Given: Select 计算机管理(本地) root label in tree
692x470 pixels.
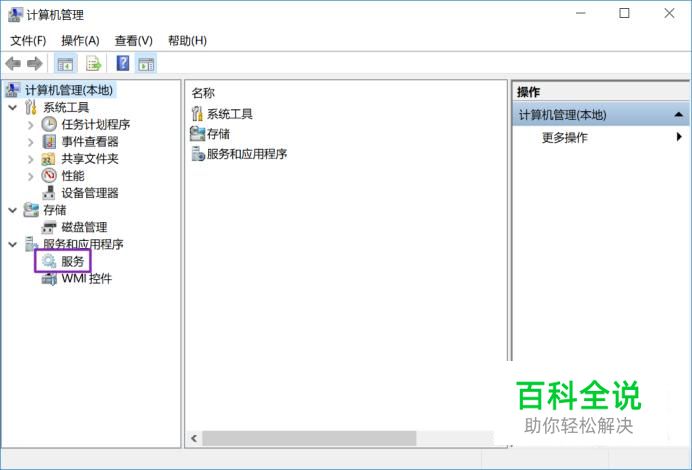Looking at the screenshot, I should [69, 90].
